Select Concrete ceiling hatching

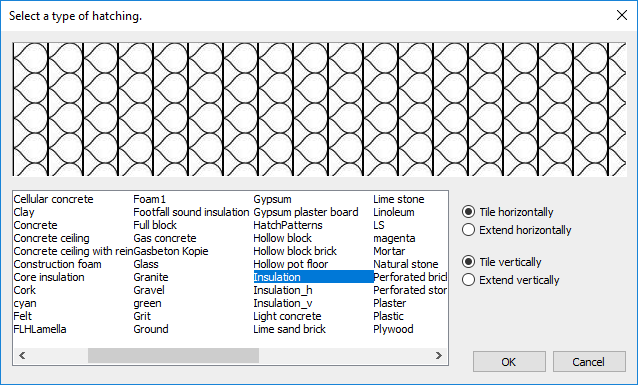(x=51, y=238)
